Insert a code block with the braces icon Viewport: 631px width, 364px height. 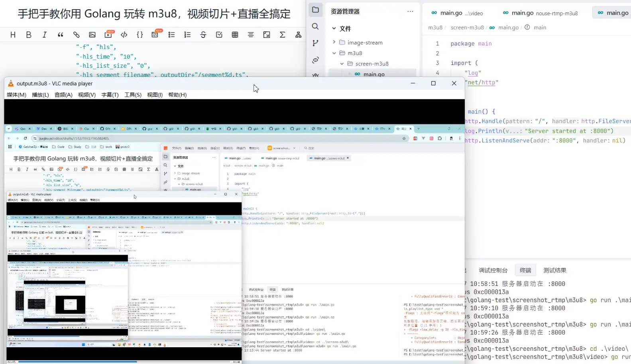click(140, 35)
